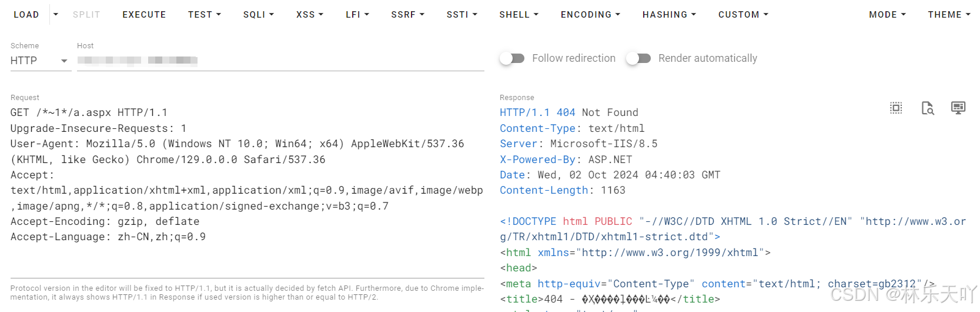Click the Content-Type: text/html response header
This screenshot has height=312, width=980.
572,128
